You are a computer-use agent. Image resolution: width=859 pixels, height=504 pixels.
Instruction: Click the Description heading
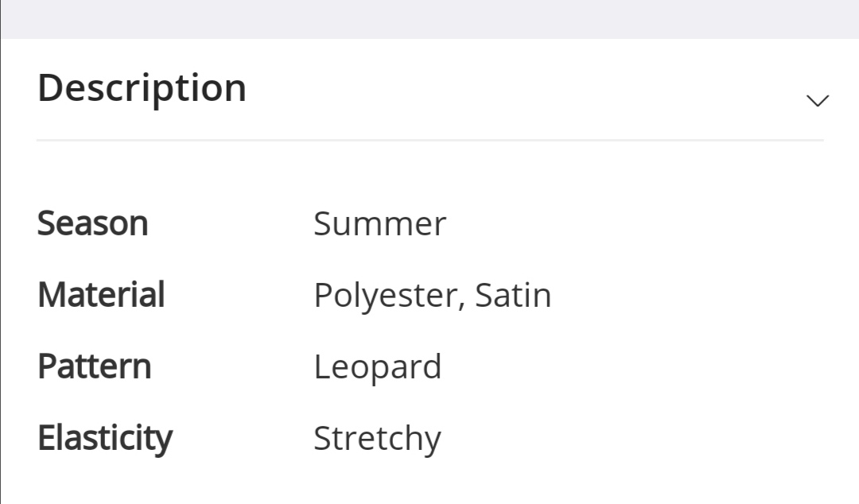(142, 87)
